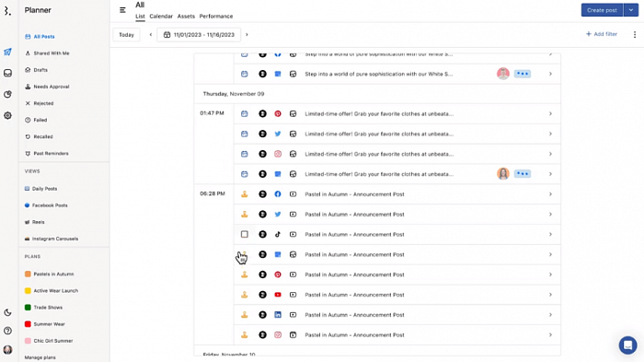Collapse sidebar with hamburger menu icon
Screen dimensions: 644x362
(x=122, y=10)
